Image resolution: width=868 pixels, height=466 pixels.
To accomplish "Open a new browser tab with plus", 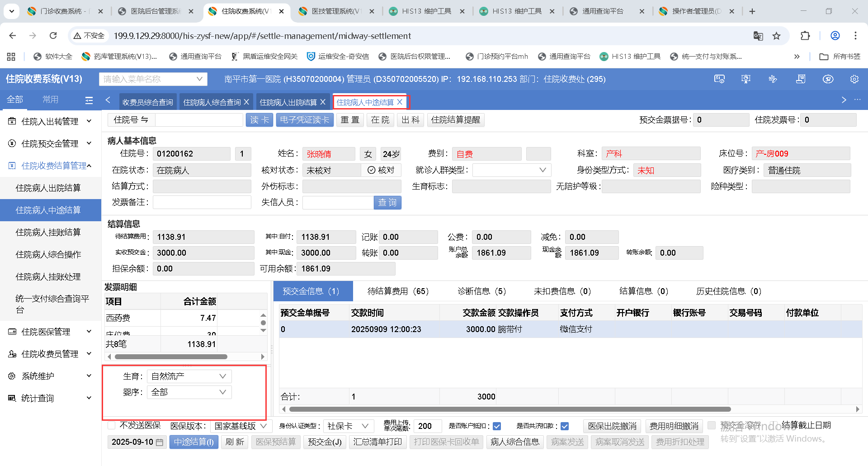I will pyautogui.click(x=752, y=11).
